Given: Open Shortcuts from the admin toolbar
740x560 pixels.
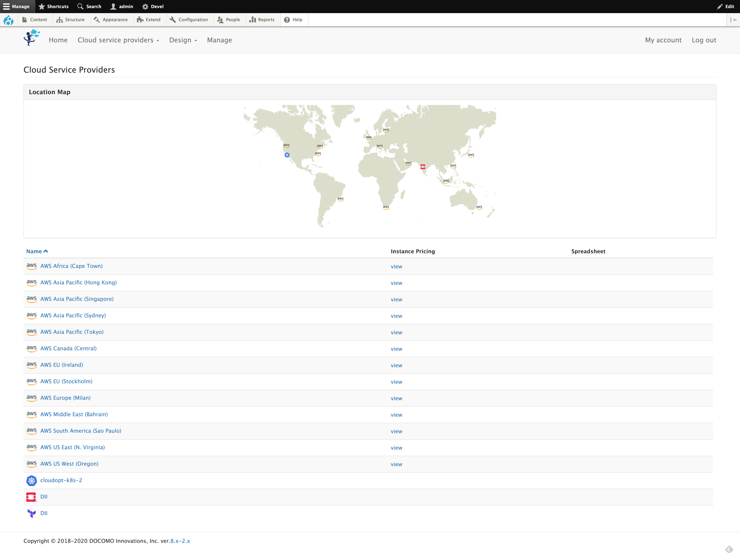Looking at the screenshot, I should tap(53, 6).
